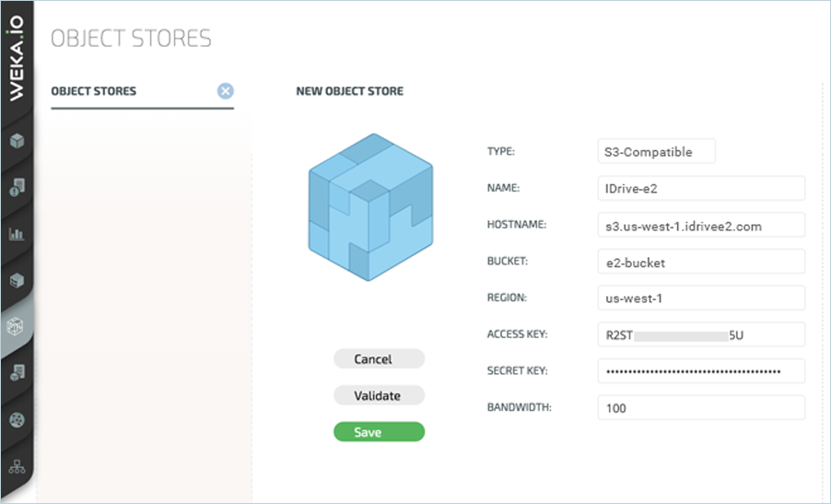This screenshot has width=831, height=504.
Task: Open the bar chart statistics sidebar icon
Action: coord(17,234)
